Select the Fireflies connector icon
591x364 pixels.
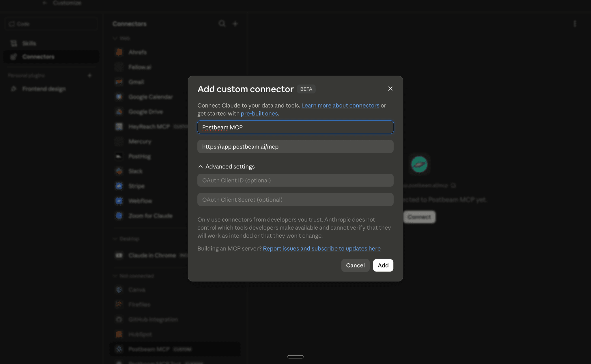click(119, 305)
